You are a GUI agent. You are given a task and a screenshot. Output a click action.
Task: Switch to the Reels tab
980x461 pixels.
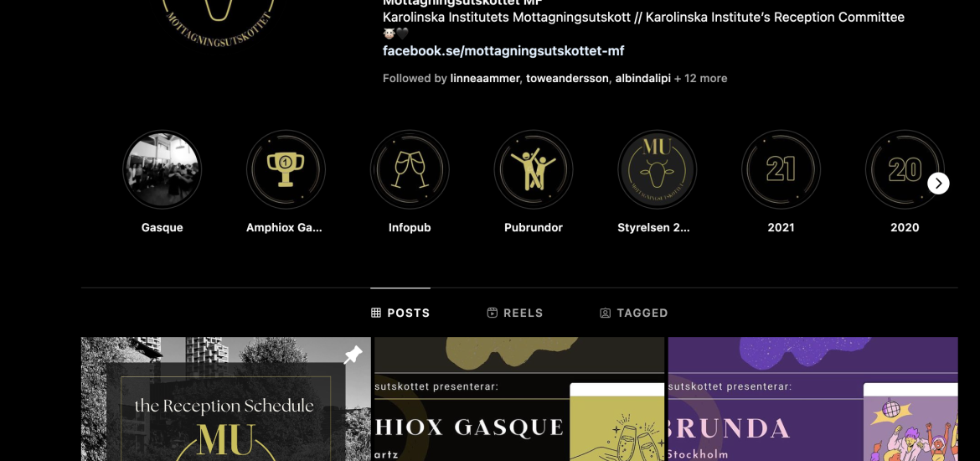515,313
